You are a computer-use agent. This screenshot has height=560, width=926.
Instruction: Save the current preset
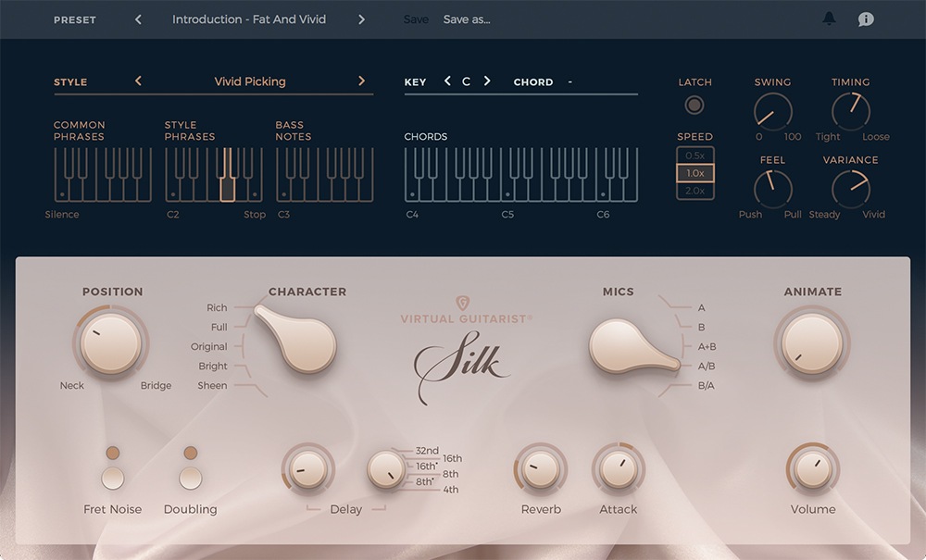tap(416, 19)
